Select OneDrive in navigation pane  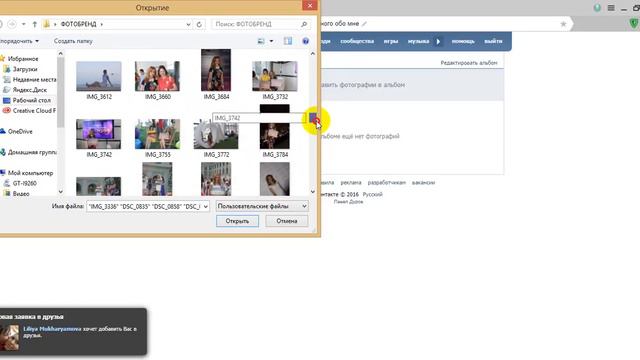tap(20, 131)
